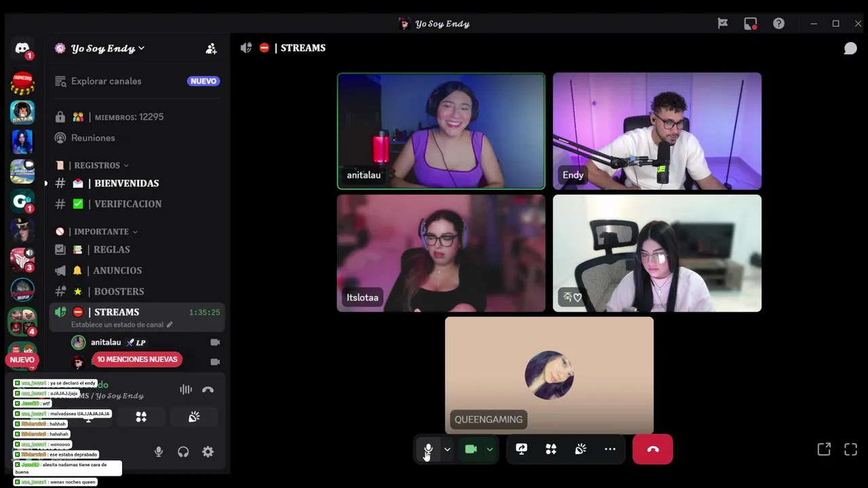Open more options three dots in call bar
The height and width of the screenshot is (488, 868).
pos(610,449)
